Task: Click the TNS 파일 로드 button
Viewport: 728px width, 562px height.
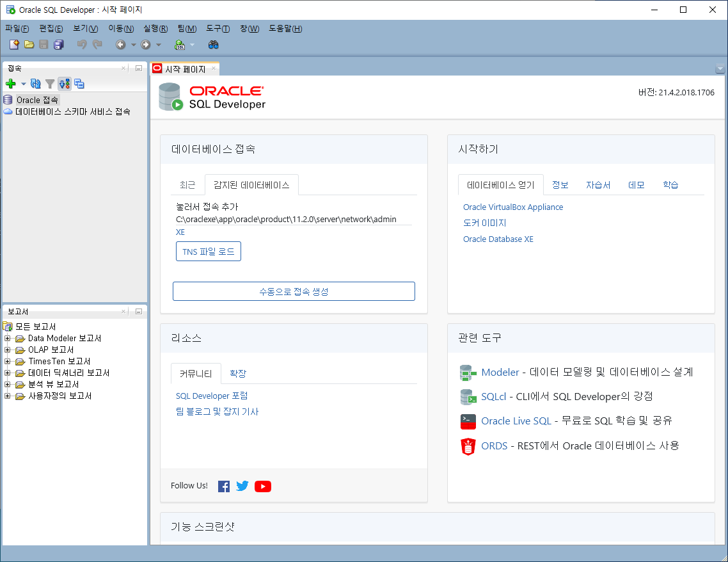Action: click(209, 252)
